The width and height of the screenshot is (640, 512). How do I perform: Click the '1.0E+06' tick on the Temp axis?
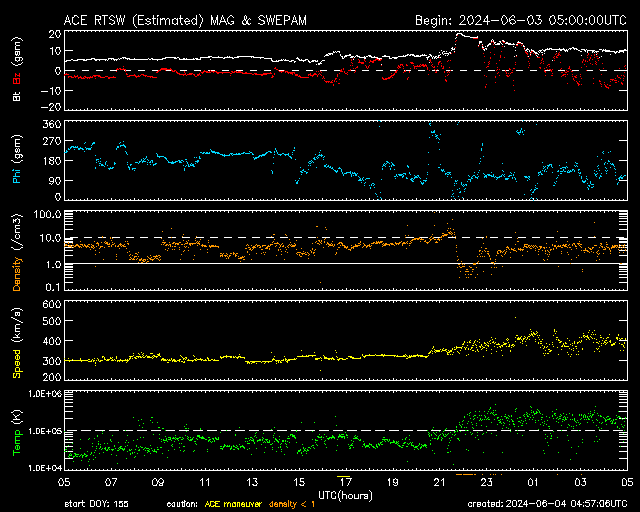45,394
